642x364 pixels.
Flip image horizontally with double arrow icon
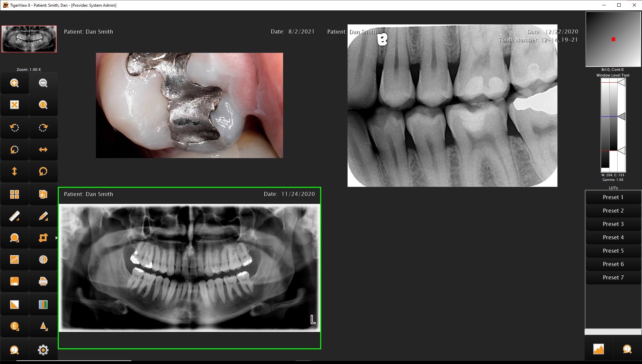pyautogui.click(x=43, y=149)
